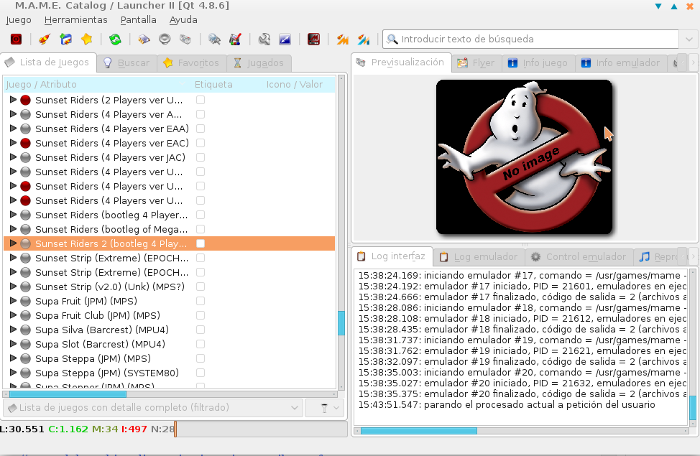Open the game list view mode dropdown
The width and height of the screenshot is (700, 456).
[x=153, y=408]
